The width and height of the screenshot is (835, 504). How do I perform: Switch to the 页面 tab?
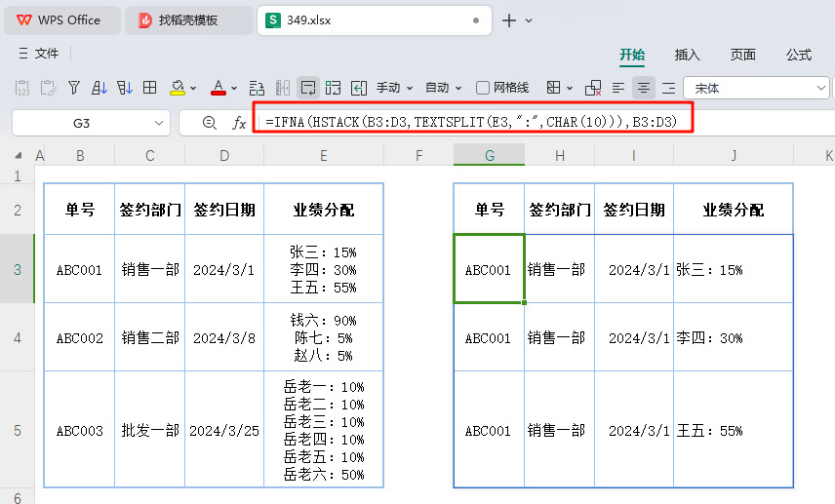(743, 55)
